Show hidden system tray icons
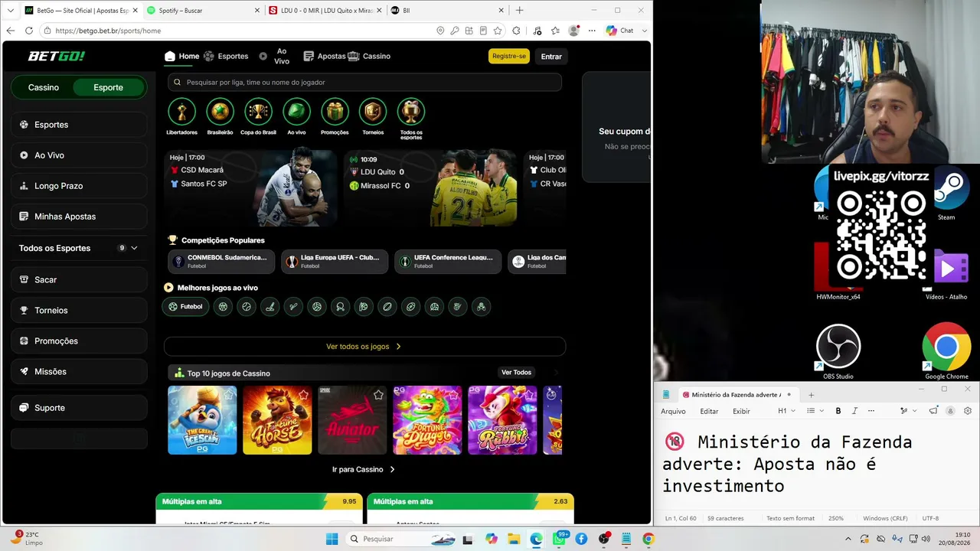 (848, 539)
